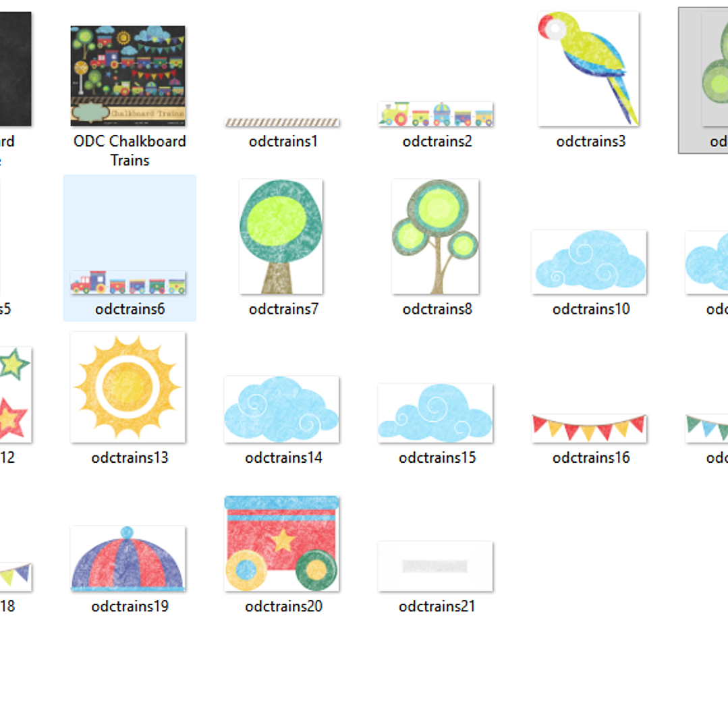The height and width of the screenshot is (728, 728).
Task: Select the highlighted odctrains6 train file
Action: [x=128, y=282]
